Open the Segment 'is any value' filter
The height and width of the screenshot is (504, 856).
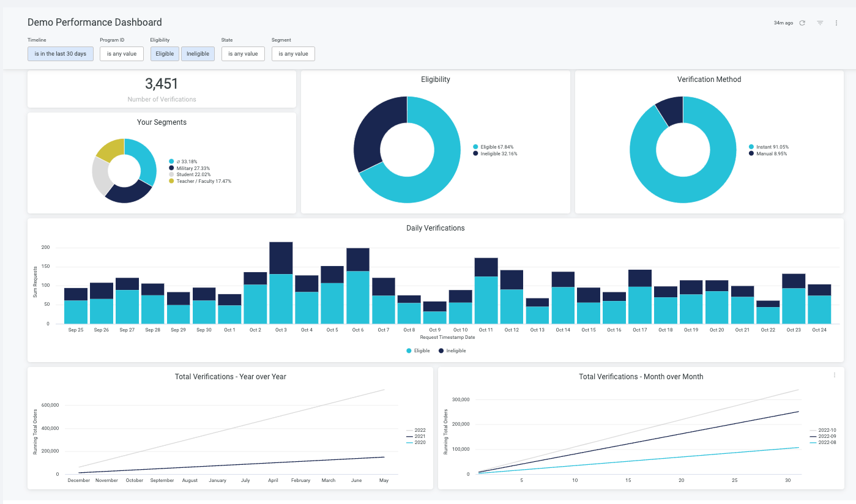[x=293, y=54]
